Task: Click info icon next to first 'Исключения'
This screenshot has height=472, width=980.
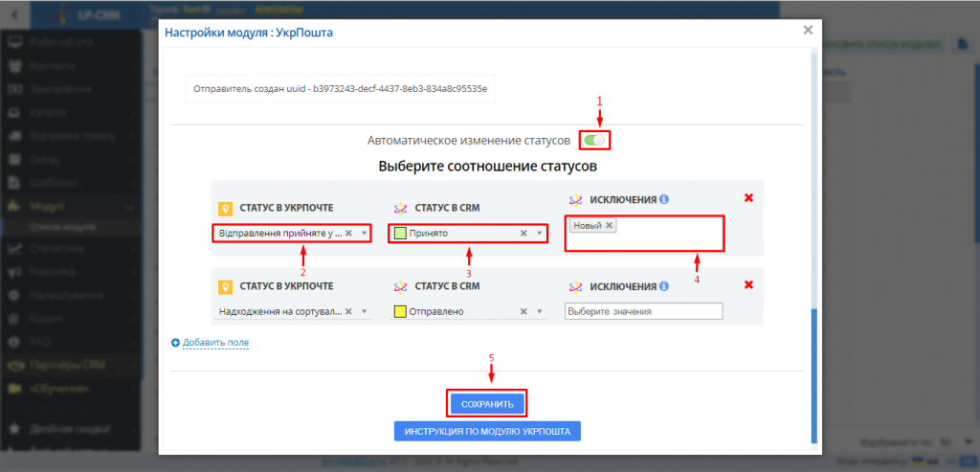Action: pyautogui.click(x=664, y=199)
